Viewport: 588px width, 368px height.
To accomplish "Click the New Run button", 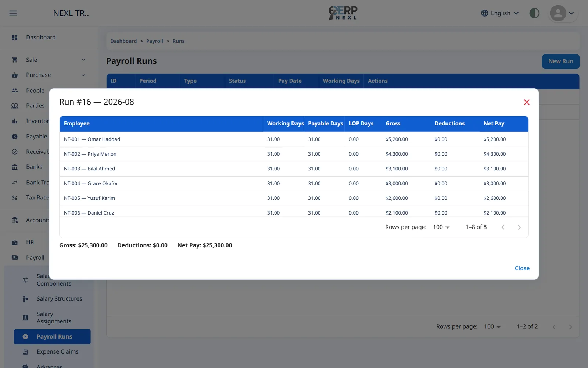I will tap(560, 61).
